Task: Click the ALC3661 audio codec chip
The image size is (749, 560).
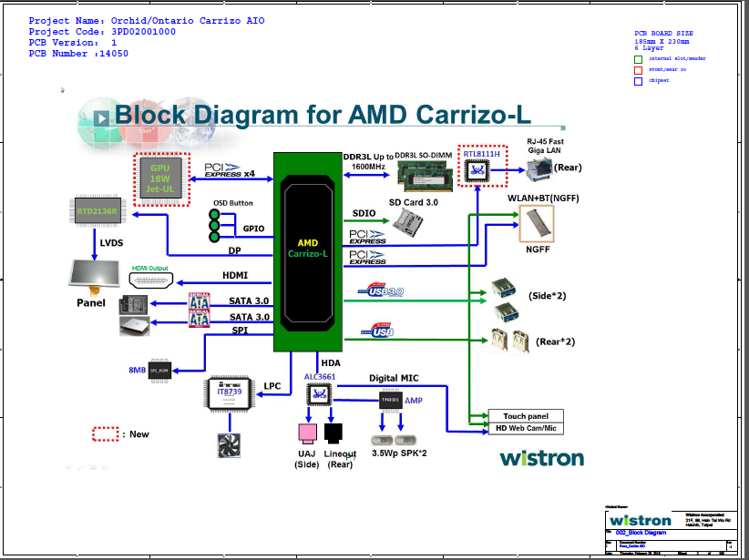Action: 319,395
